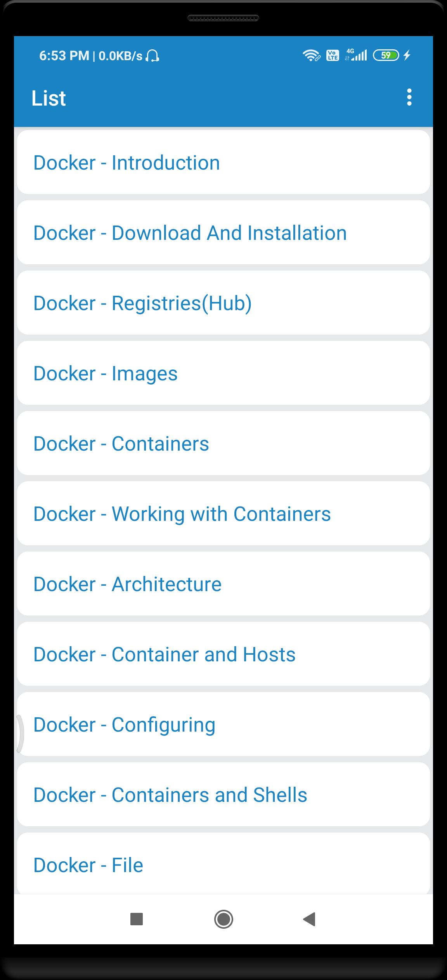
Task: Tap the Android home navigation button
Action: pyautogui.click(x=223, y=919)
